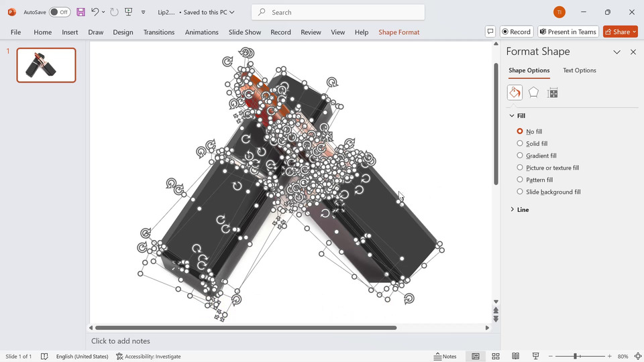Select slide 1 thumbnail
Viewport: 644px width, 362px height.
pos(46,65)
